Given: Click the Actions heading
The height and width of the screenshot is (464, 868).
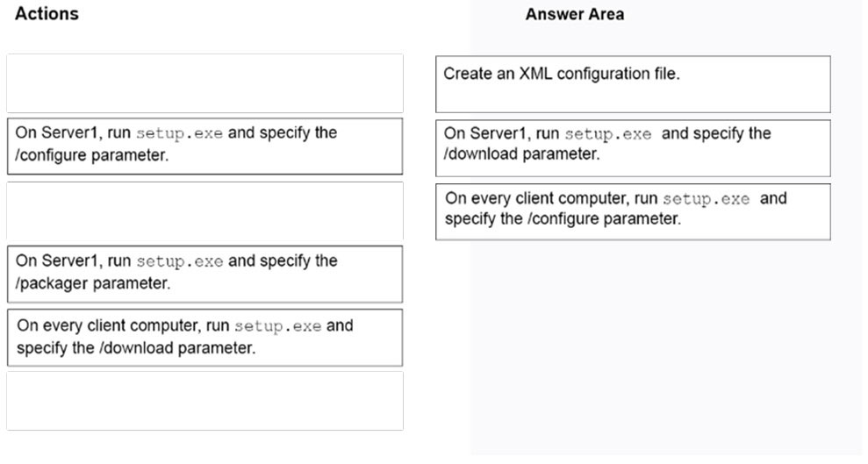Looking at the screenshot, I should 47,14.
